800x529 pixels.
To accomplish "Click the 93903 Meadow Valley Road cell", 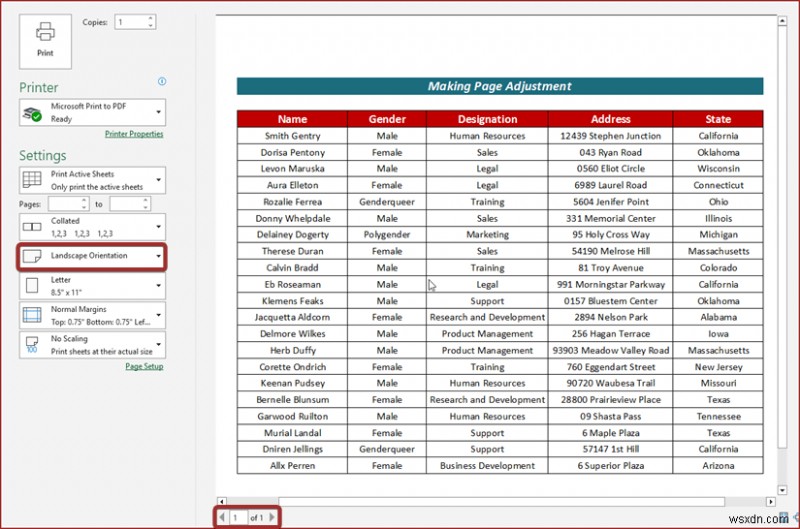I will coord(611,350).
